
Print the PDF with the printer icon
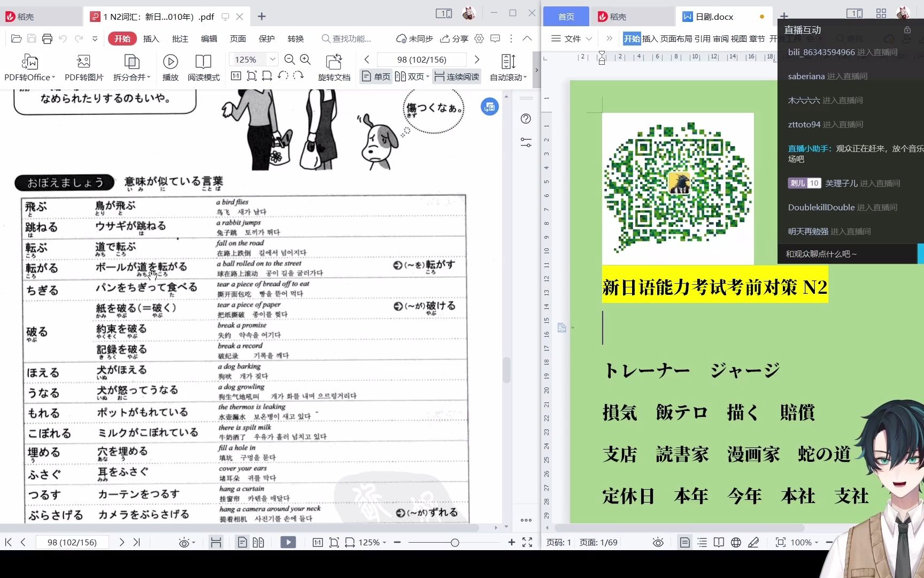point(47,39)
